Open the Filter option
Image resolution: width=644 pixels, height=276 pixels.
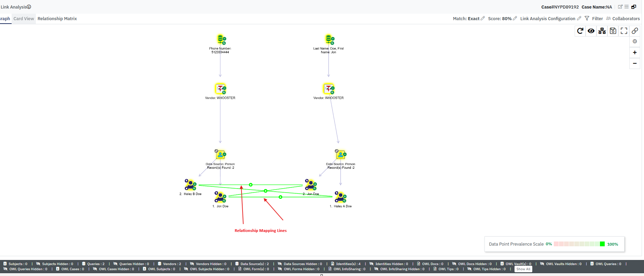tap(594, 19)
